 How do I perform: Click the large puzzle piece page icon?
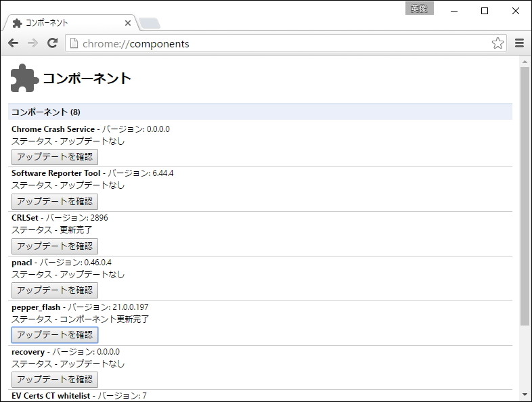(24, 78)
